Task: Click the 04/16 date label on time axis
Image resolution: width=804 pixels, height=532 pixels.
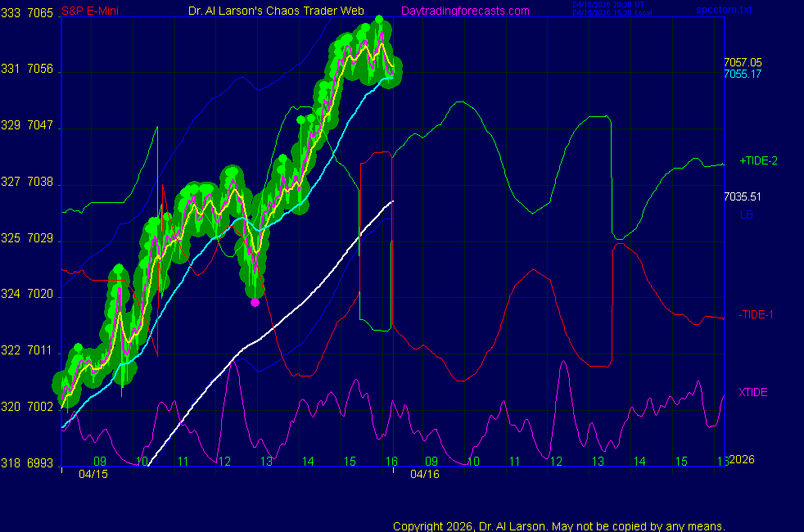Action: coord(425,474)
